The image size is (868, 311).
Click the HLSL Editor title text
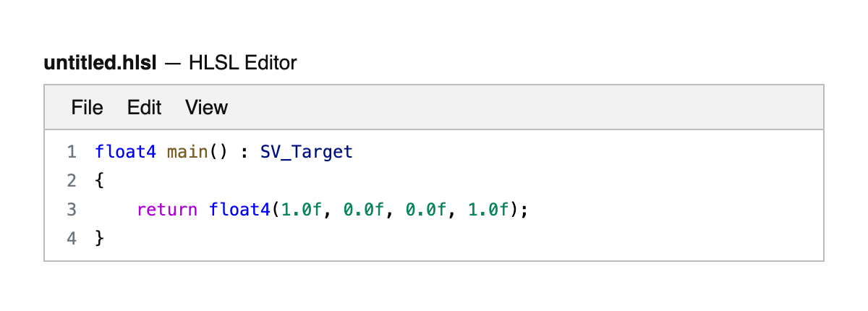[x=242, y=63]
